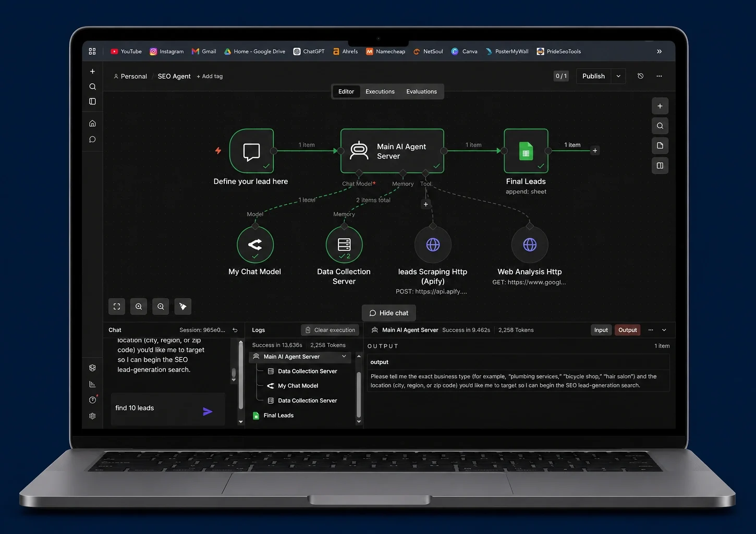
Task: Open the ChatGPT bookmark
Action: pos(309,51)
